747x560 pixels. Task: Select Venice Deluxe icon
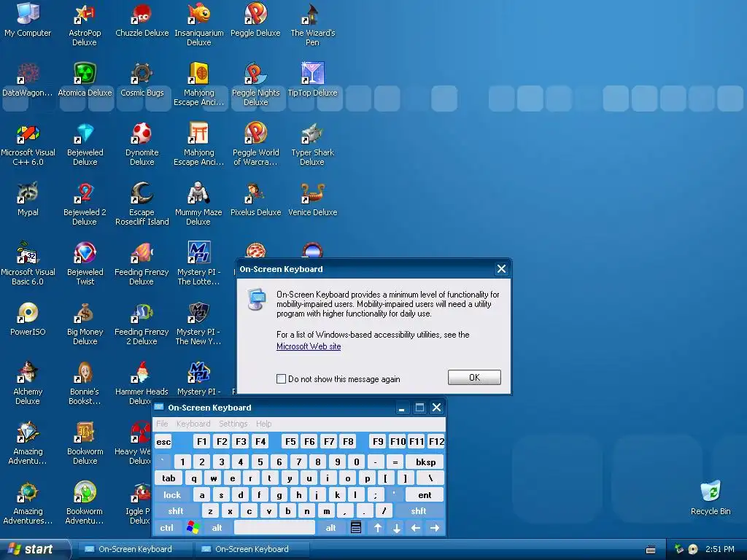(x=312, y=200)
